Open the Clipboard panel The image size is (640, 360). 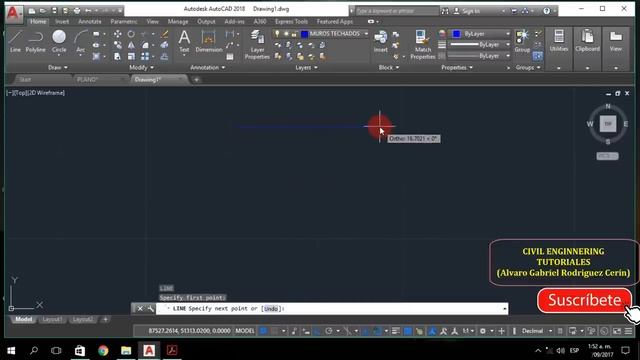pos(587,41)
